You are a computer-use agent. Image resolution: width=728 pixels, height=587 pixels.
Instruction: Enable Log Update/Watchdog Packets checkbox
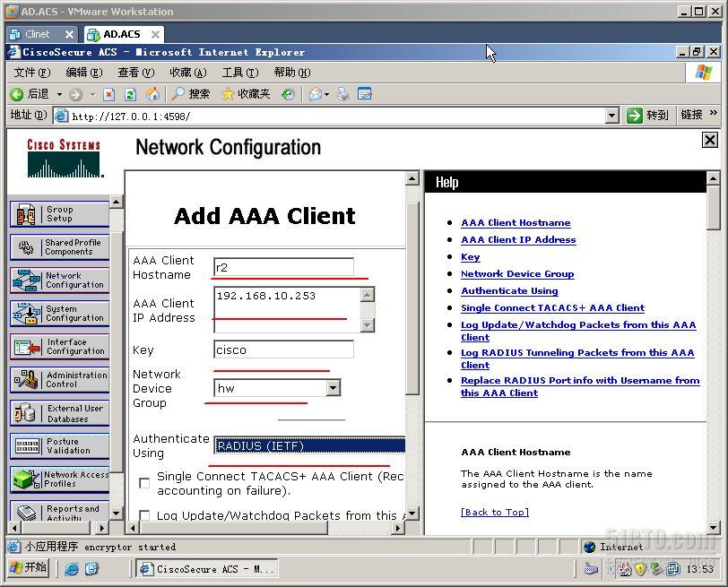[x=144, y=515]
